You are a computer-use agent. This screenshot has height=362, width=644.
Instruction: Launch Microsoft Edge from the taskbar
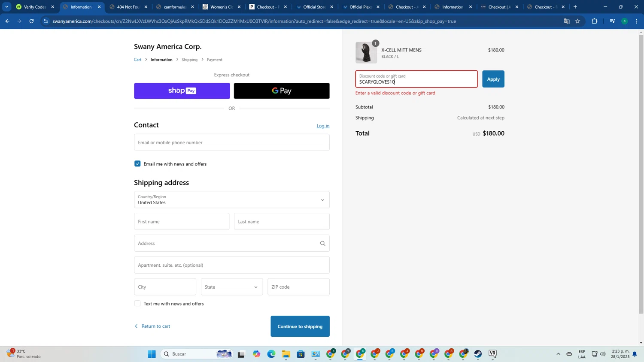271,354
